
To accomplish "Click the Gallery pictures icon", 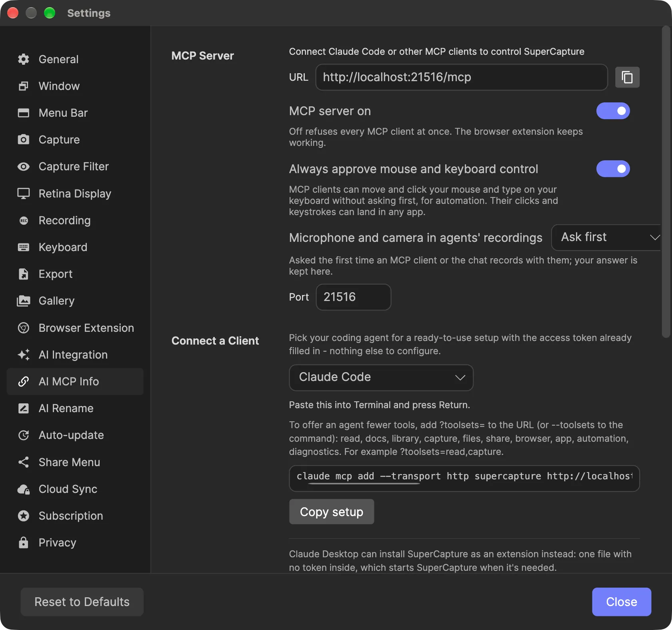I will click(x=24, y=301).
